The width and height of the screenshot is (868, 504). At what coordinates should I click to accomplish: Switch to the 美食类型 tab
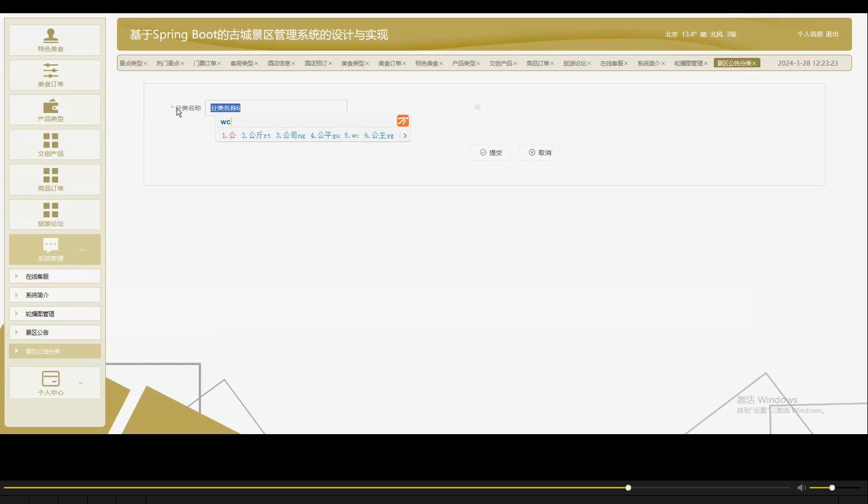click(353, 63)
